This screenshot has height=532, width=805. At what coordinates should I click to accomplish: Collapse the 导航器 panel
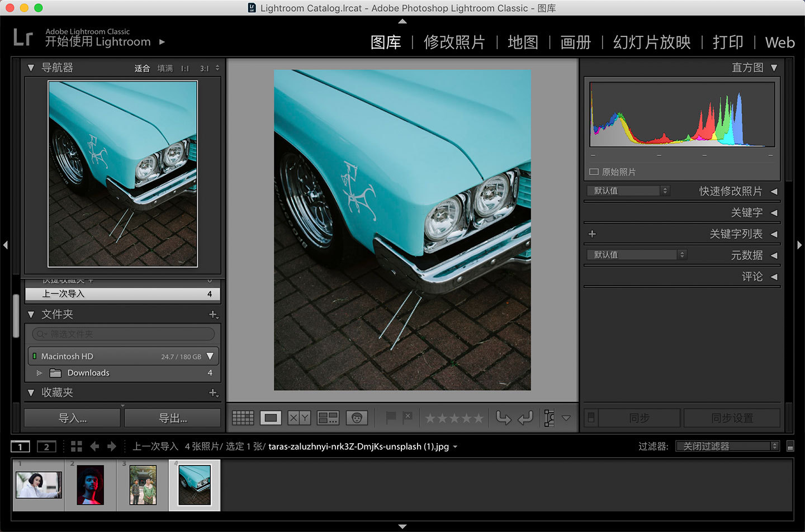(31, 68)
